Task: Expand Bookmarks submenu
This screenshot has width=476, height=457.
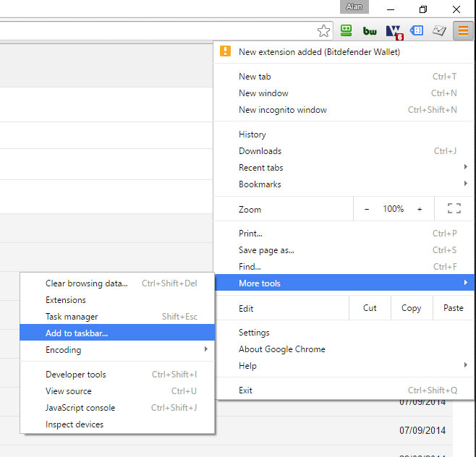Action: pyautogui.click(x=344, y=184)
